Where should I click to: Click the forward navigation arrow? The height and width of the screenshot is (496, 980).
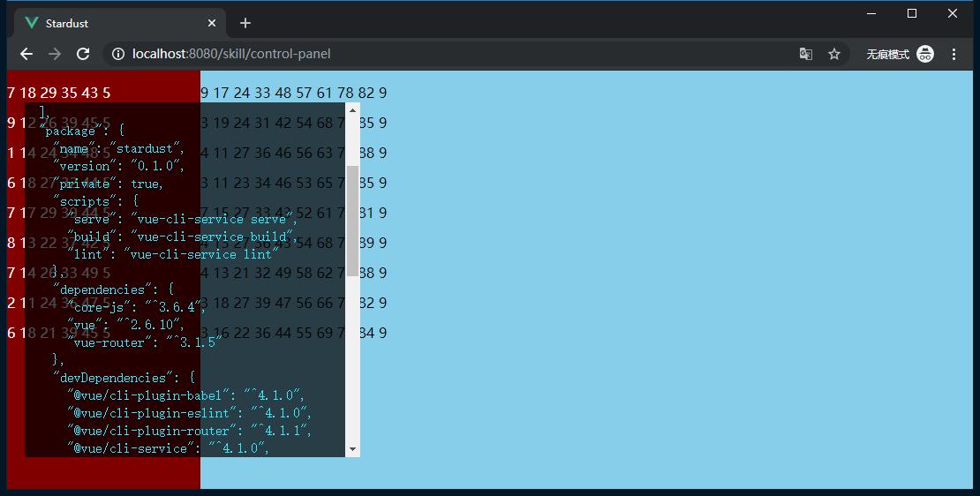(55, 54)
